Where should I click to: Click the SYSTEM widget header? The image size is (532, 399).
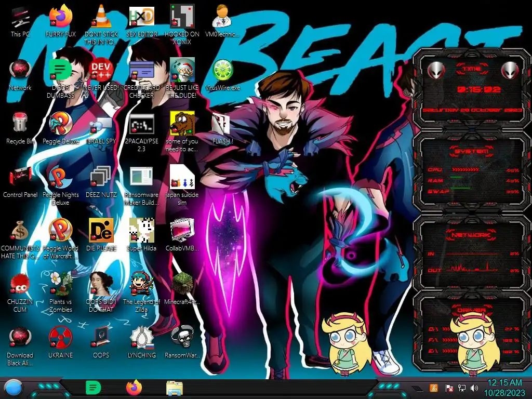point(472,151)
